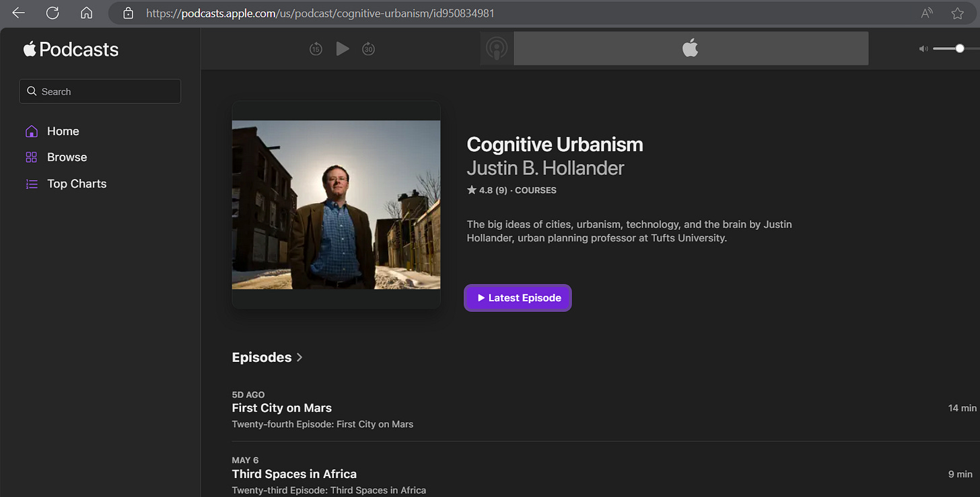Click the Apple logo in the now-playing display
Screen dimensions: 980x497
coord(690,48)
